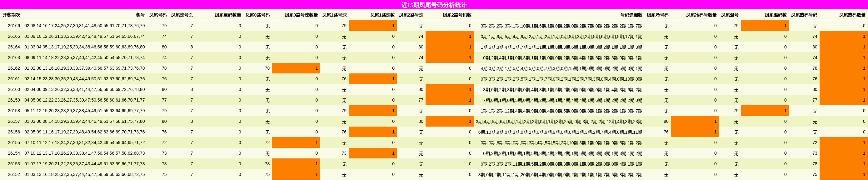This screenshot has width=868, height=180.
Task: Click the omission data for issue 26157
Action: [x=559, y=122]
